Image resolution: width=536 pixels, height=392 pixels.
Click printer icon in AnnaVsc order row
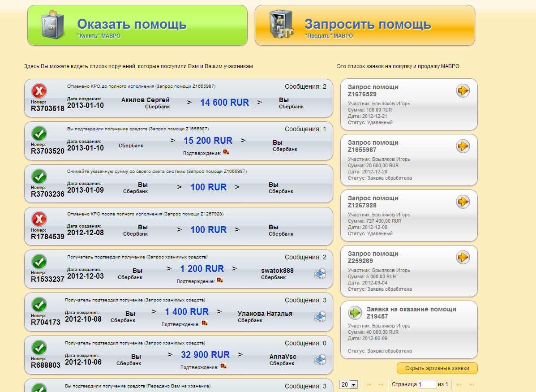coord(320,359)
